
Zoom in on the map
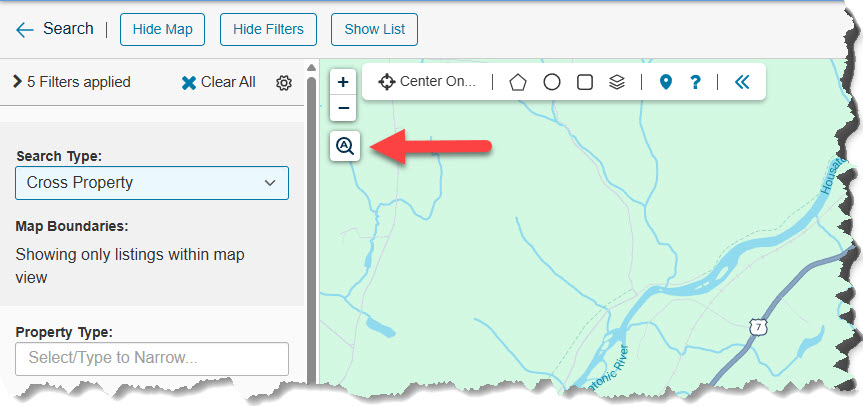pos(343,83)
